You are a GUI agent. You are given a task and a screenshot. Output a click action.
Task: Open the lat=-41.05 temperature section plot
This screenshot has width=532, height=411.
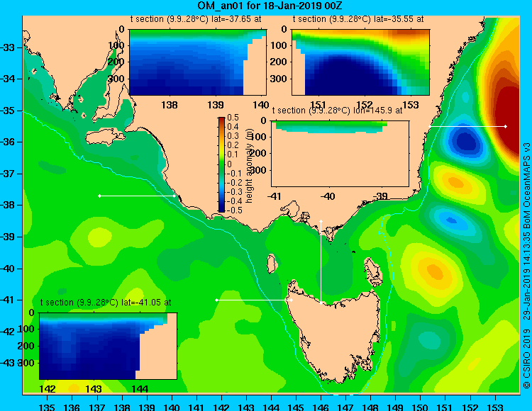pos(109,346)
